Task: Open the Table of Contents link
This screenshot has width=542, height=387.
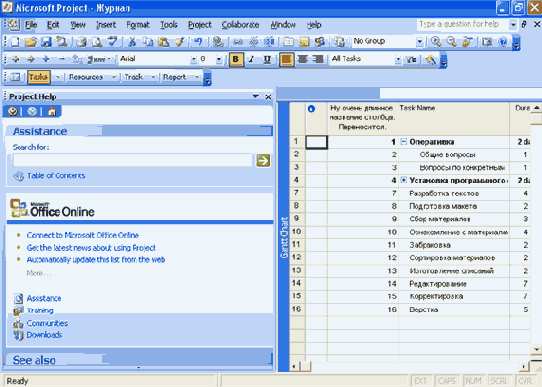Action: pyautogui.click(x=56, y=176)
